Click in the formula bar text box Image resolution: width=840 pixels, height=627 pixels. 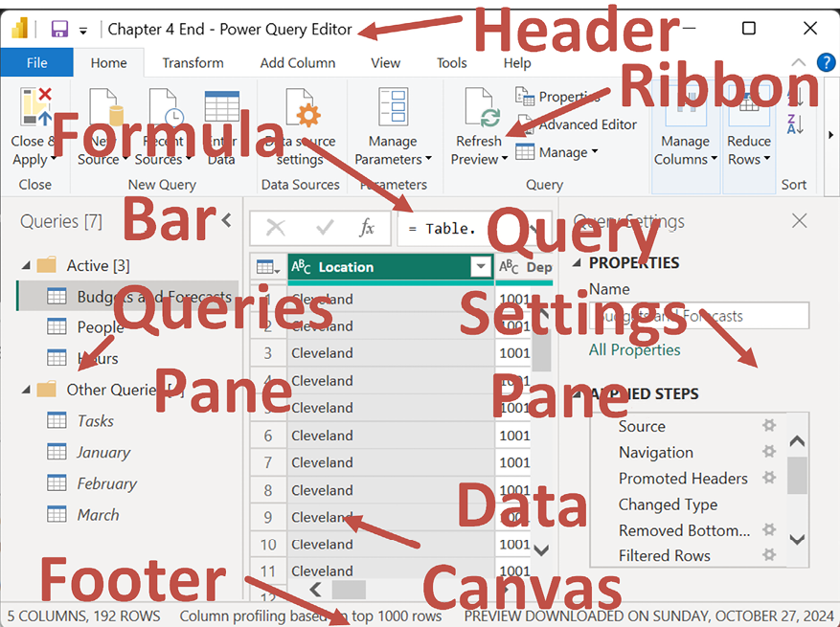pos(474,228)
